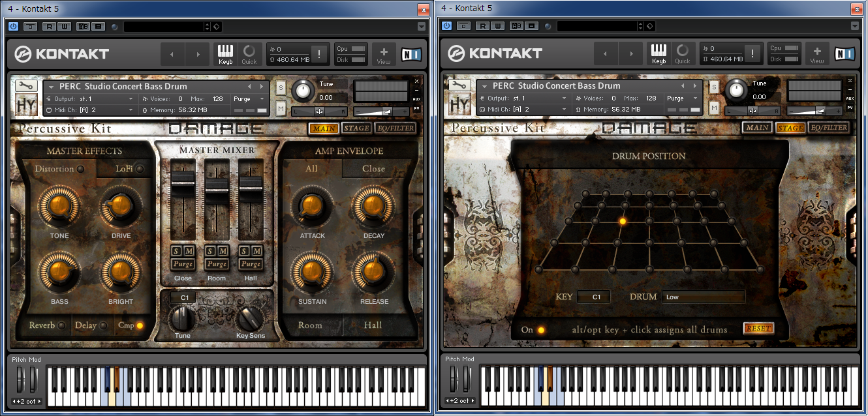Click the wrench edit icon in right window

coord(459,85)
